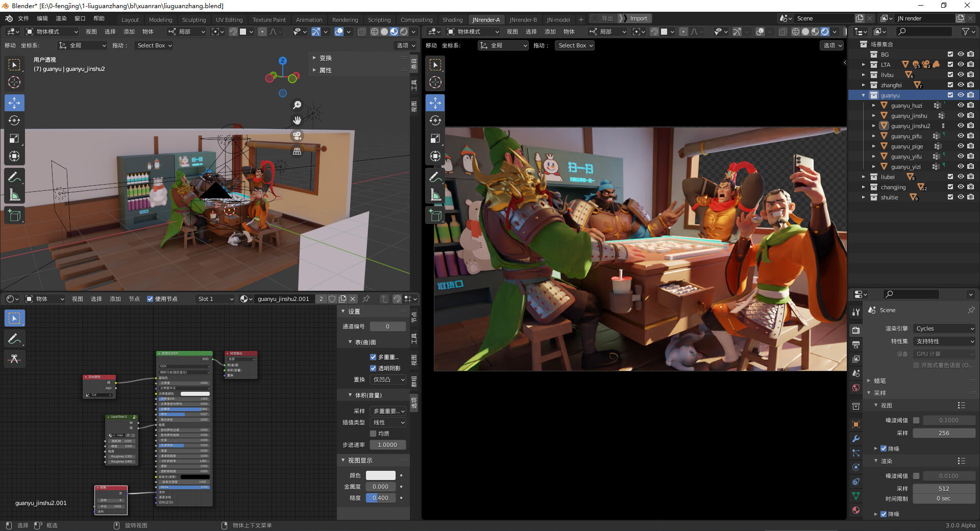Hide the guanyu_huzi object in viewport

[960, 106]
